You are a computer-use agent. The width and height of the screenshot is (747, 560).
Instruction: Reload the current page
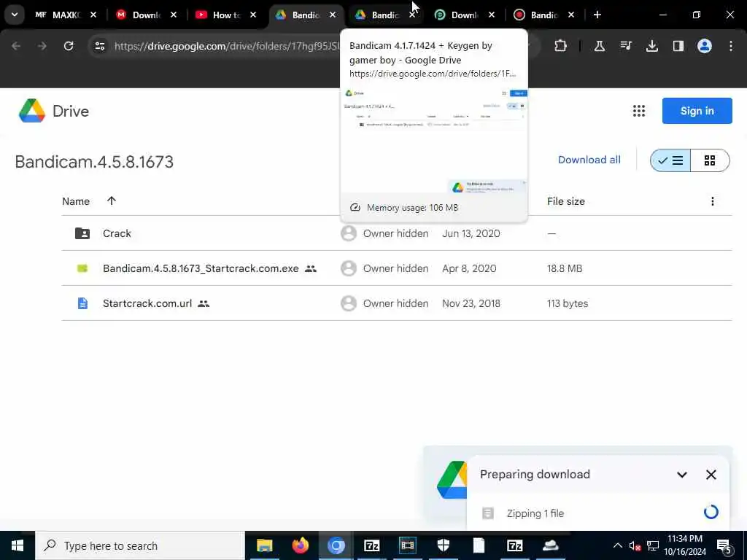pos(69,46)
